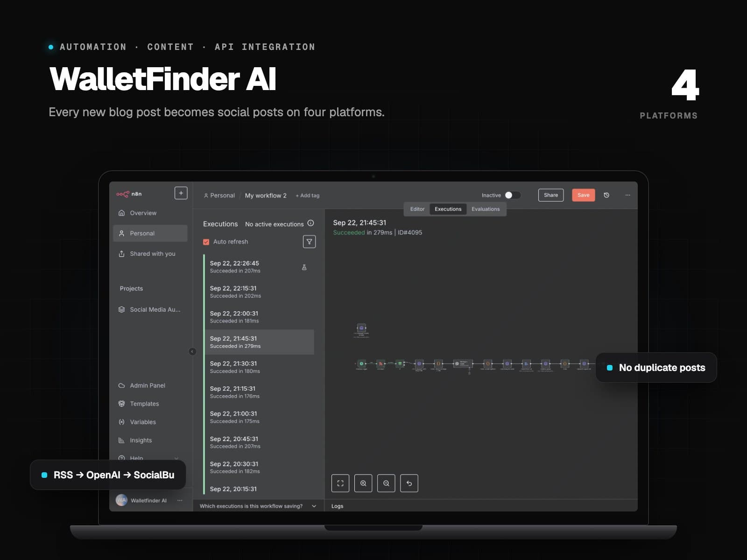Select the Executions tab

(448, 209)
